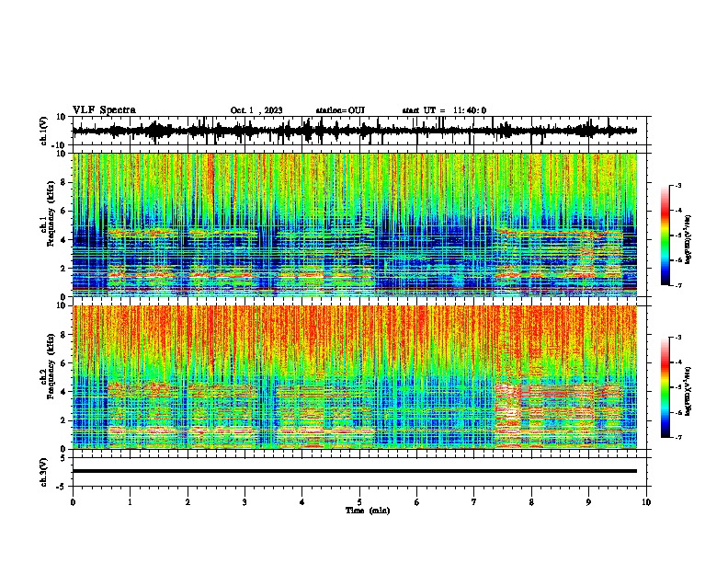The image size is (728, 563).
Task: Click time axis tick label 7
Action: point(474,502)
